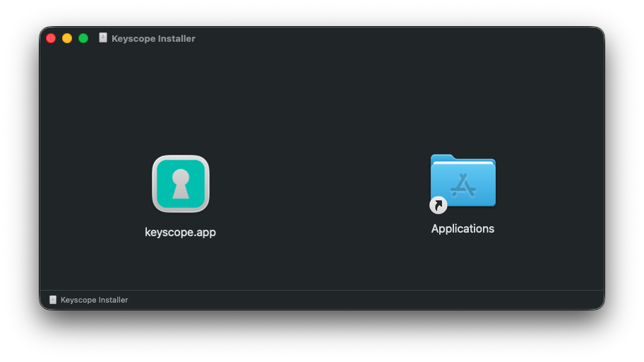The height and width of the screenshot is (362, 644).
Task: Minimize the window with yellow button
Action: (x=67, y=38)
